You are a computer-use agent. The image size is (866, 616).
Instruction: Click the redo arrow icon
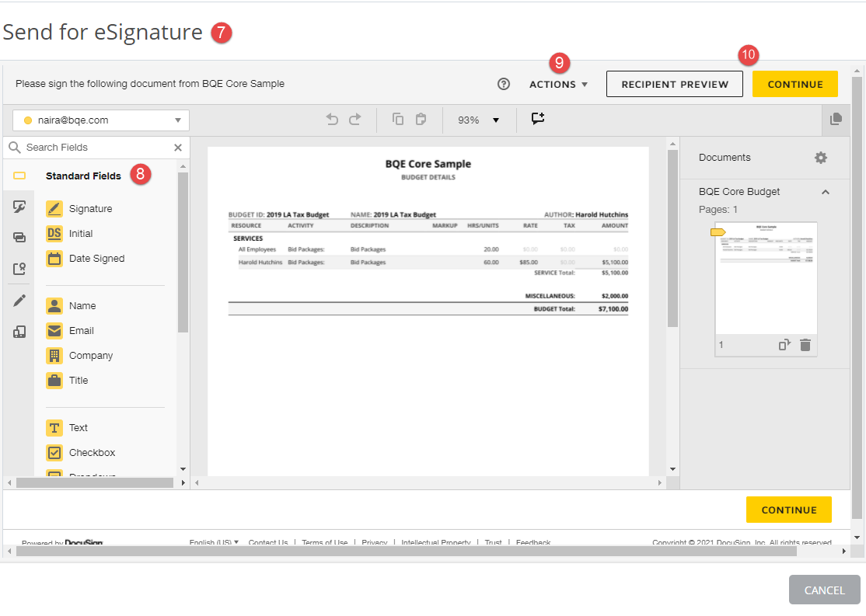pos(355,119)
